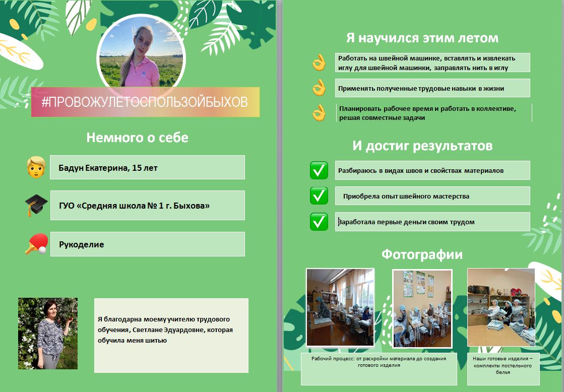Image resolution: width=564 pixels, height=392 pixels.
Task: Click green checkmark beside 'Разбираюсь в видах швов'
Action: click(x=319, y=170)
